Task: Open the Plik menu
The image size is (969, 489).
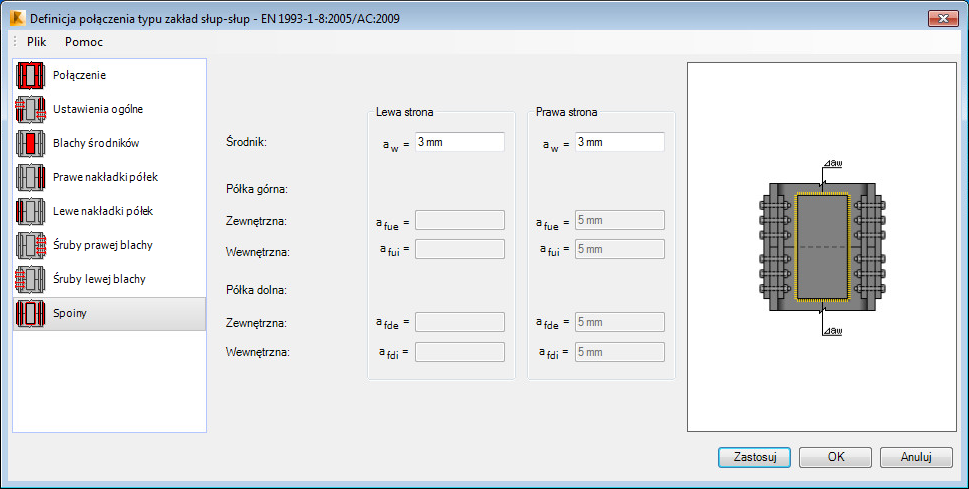Action: coord(36,42)
